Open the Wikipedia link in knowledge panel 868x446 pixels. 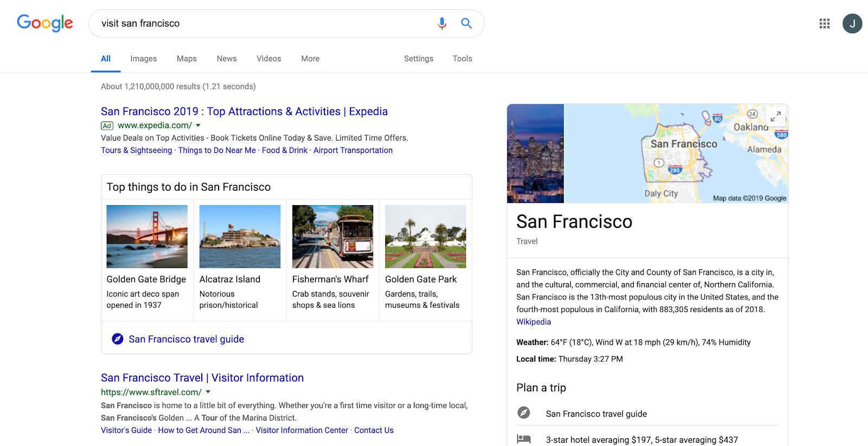[534, 322]
